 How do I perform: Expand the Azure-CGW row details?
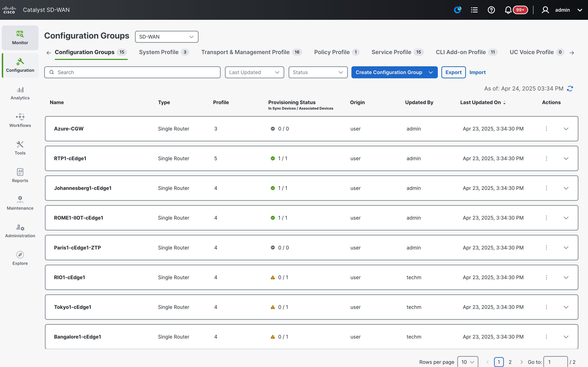(x=566, y=129)
